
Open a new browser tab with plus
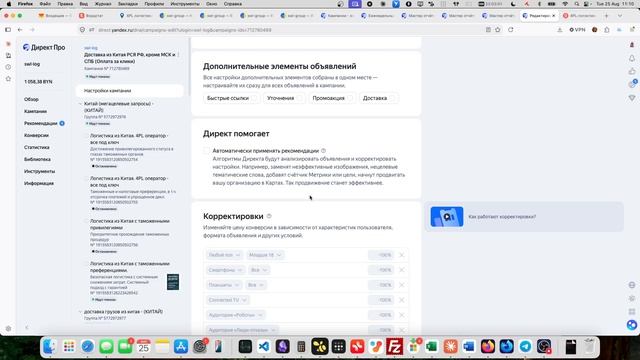(607, 16)
